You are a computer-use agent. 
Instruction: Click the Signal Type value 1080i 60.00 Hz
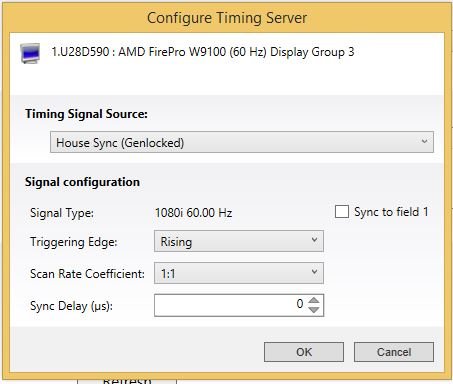pos(194,213)
